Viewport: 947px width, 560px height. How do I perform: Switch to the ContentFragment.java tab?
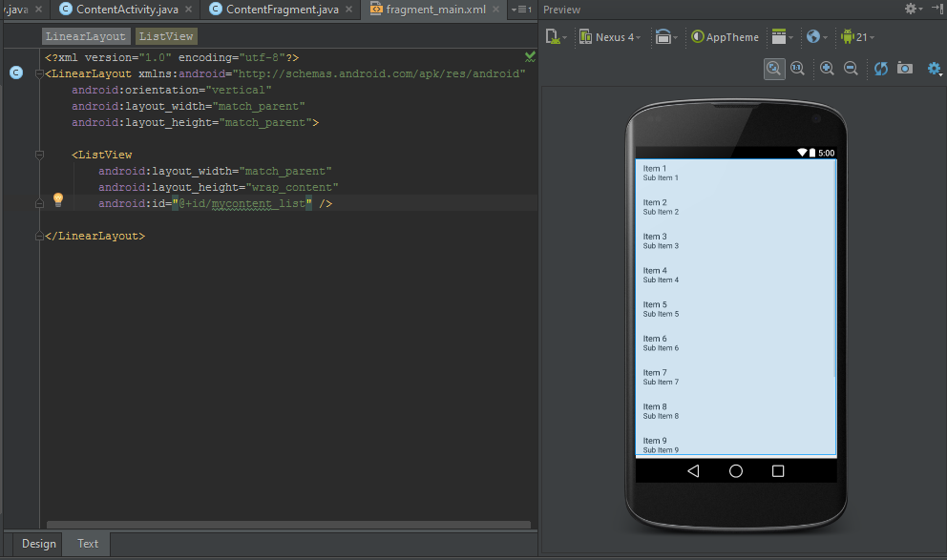tap(282, 9)
